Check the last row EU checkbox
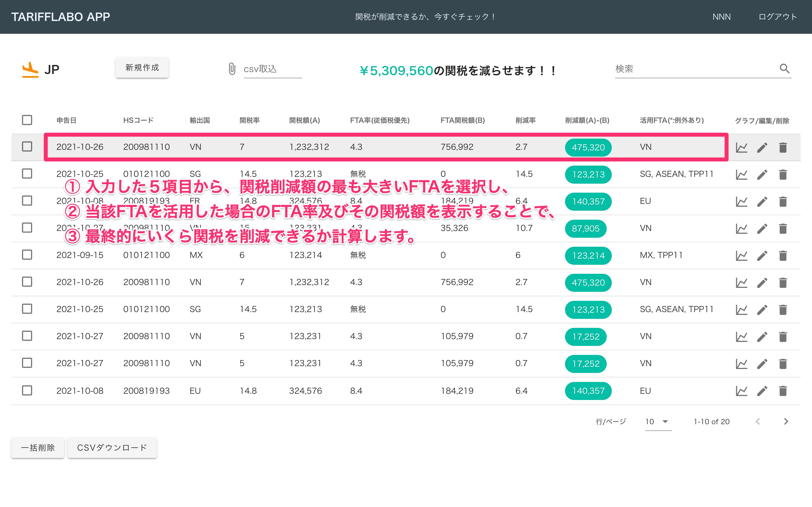 click(x=27, y=390)
